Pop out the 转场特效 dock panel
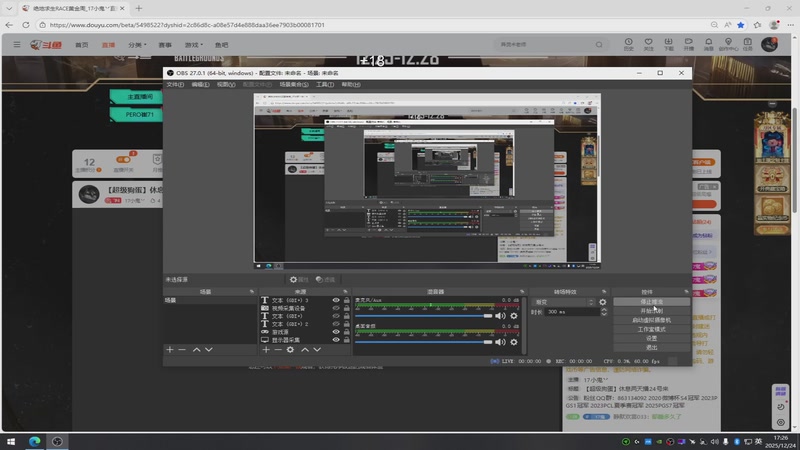Image resolution: width=800 pixels, height=450 pixels. pos(604,292)
